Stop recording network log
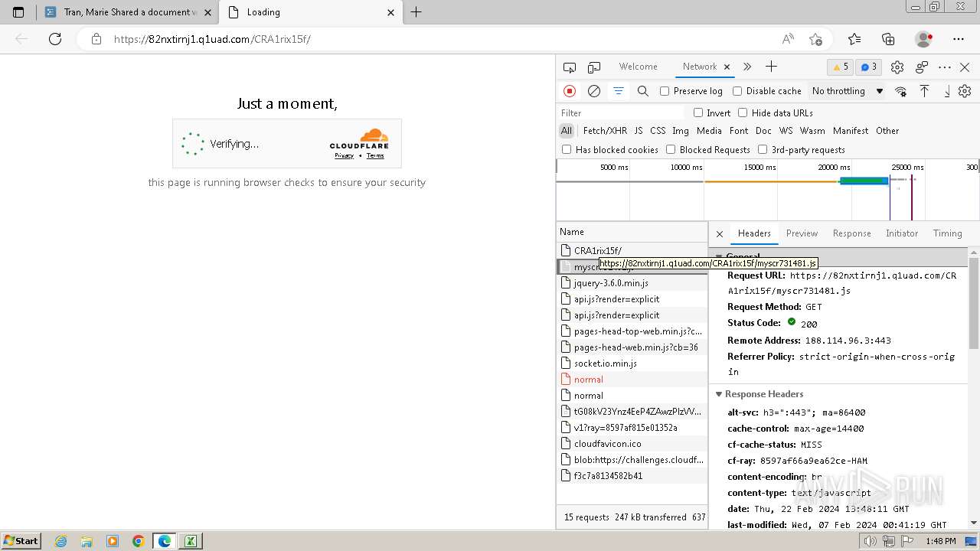The image size is (980, 551). (570, 91)
